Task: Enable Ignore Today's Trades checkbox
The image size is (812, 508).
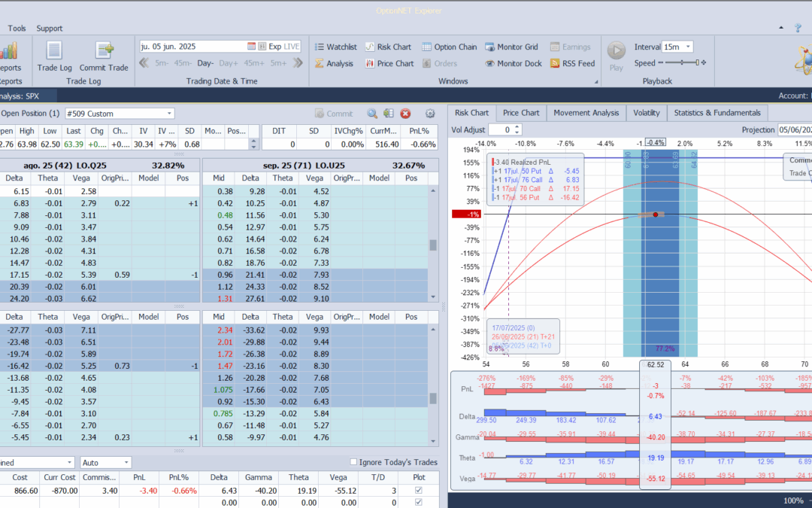Action: [x=354, y=462]
